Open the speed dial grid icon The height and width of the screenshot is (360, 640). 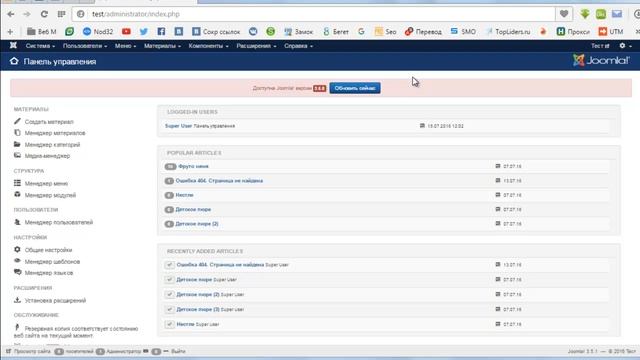pyautogui.click(x=61, y=14)
